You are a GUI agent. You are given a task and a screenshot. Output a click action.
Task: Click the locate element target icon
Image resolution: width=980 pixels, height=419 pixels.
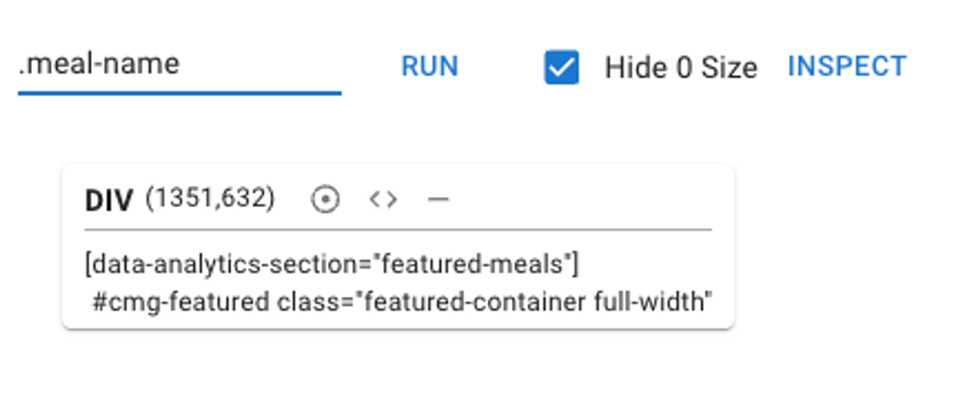(325, 199)
